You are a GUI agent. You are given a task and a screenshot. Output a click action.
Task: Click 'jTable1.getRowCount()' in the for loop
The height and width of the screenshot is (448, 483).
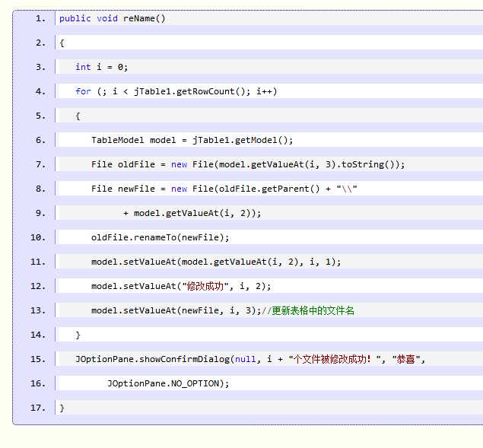[x=189, y=91]
